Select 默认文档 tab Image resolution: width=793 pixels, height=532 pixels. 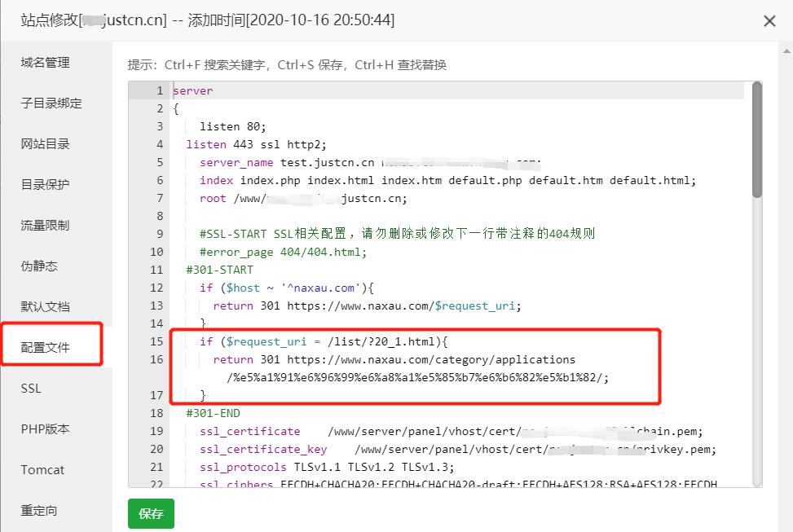[x=46, y=307]
